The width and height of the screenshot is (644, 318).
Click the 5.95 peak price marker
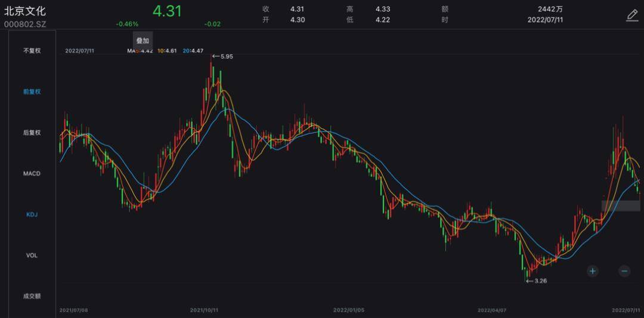[x=223, y=57]
